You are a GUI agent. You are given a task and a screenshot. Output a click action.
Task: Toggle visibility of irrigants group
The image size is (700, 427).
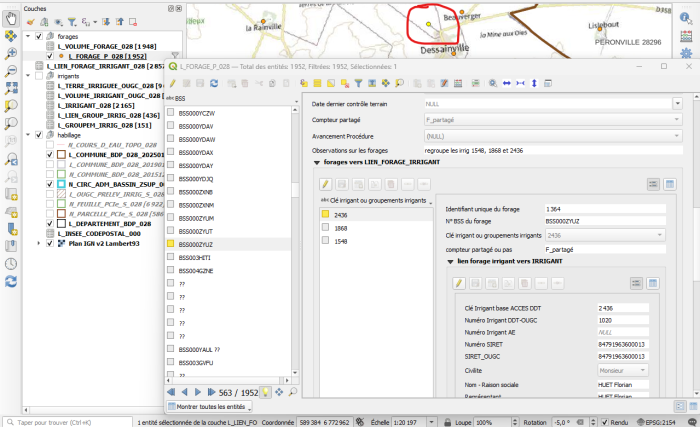click(x=39, y=76)
